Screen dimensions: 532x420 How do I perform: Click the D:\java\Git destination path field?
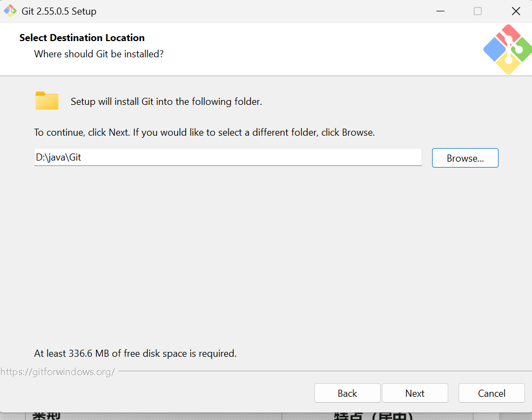[x=228, y=157]
